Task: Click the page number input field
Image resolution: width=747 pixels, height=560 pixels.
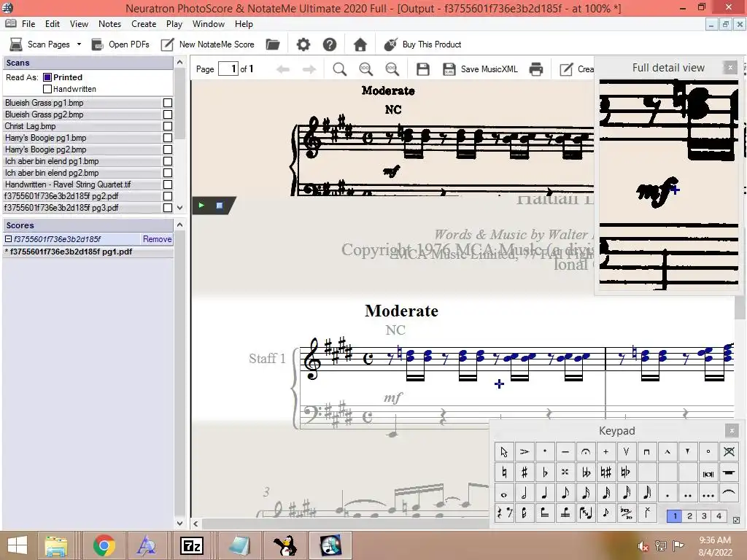Action: 228,69
